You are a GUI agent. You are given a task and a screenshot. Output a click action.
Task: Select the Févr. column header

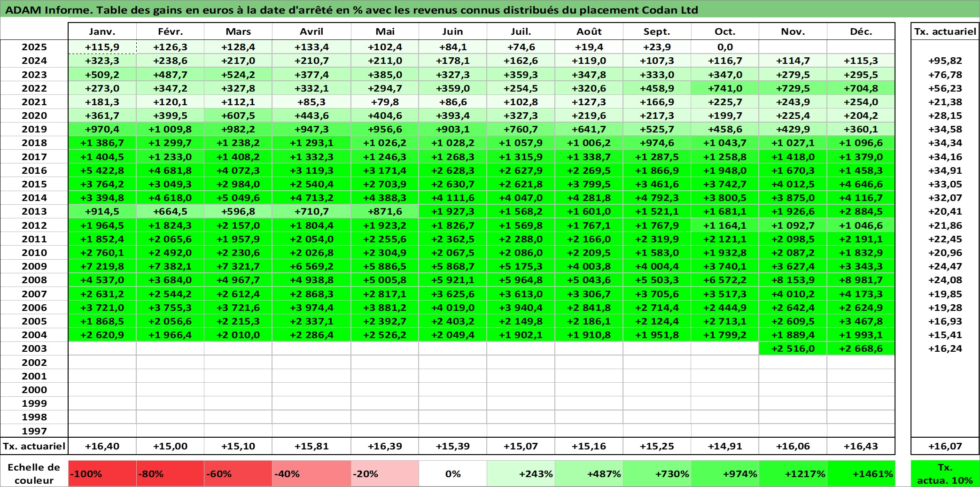170,31
